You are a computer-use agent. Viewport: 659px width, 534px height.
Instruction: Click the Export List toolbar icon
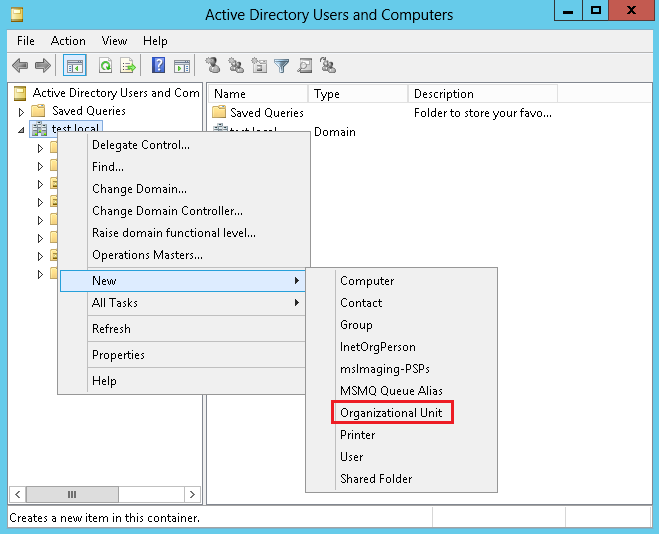[128, 66]
